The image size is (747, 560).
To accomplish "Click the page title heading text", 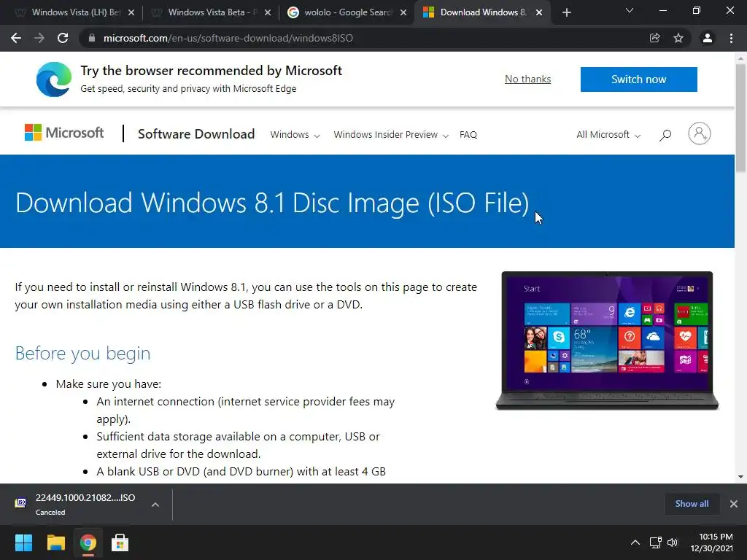I will pos(272,203).
